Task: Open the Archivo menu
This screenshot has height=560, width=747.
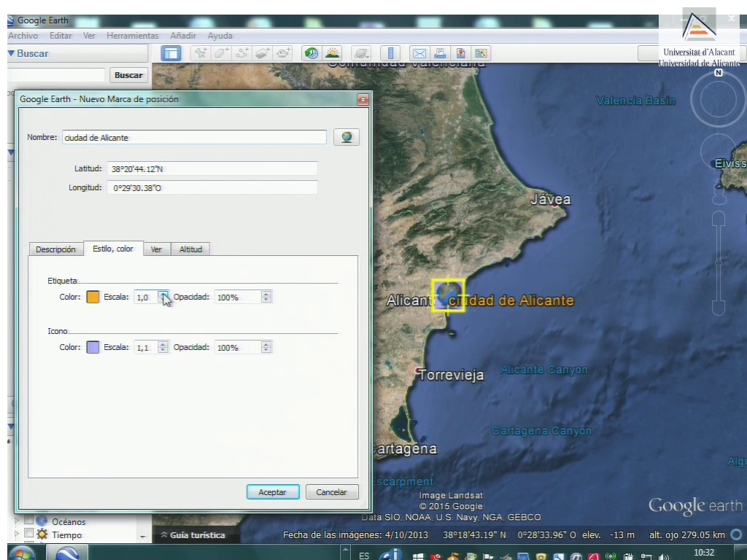Action: (23, 36)
